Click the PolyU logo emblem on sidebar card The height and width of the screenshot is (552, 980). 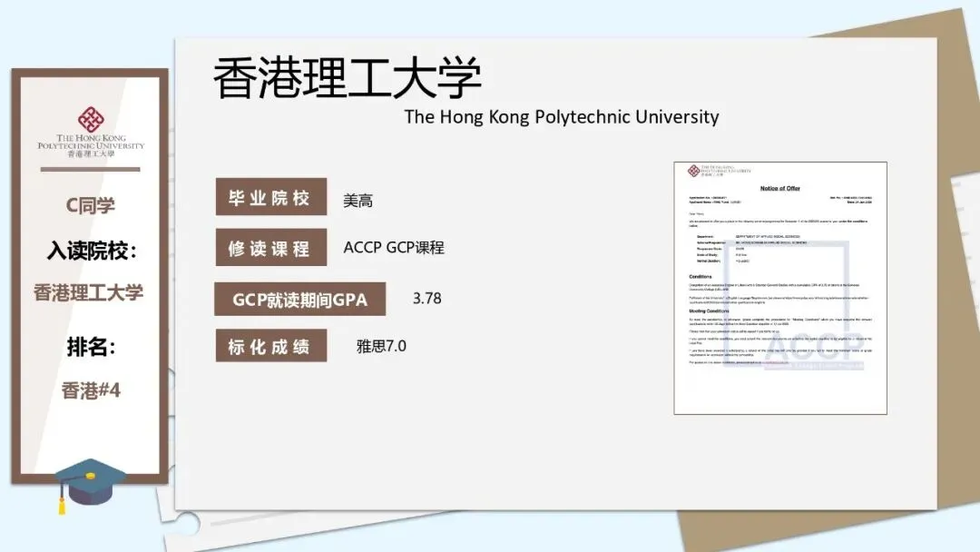(x=91, y=120)
